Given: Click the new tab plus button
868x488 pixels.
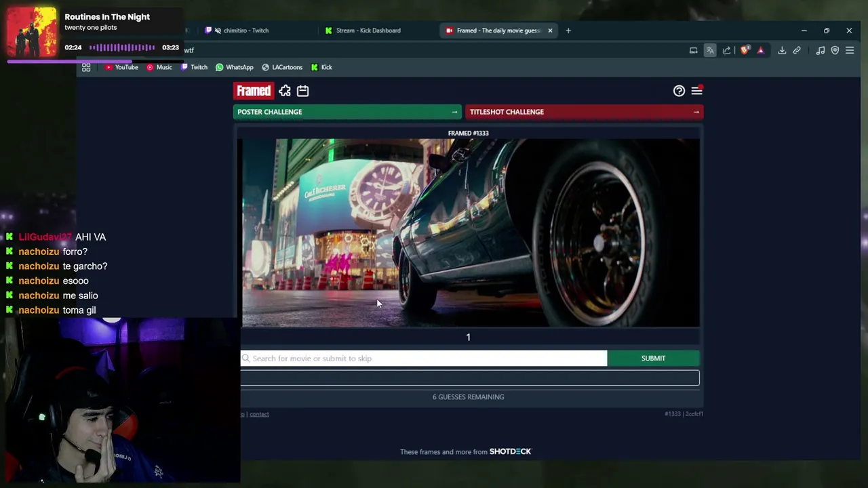Looking at the screenshot, I should click(x=568, y=30).
